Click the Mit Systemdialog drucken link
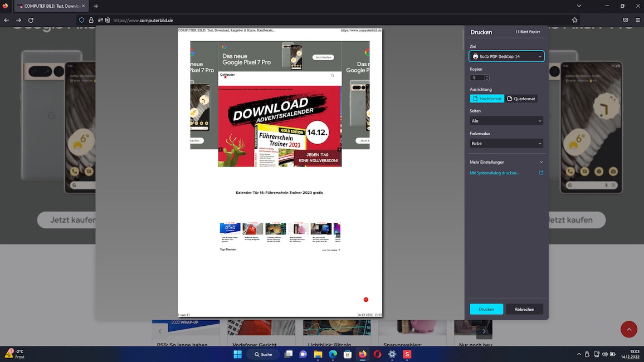The height and width of the screenshot is (362, 644). click(x=494, y=173)
